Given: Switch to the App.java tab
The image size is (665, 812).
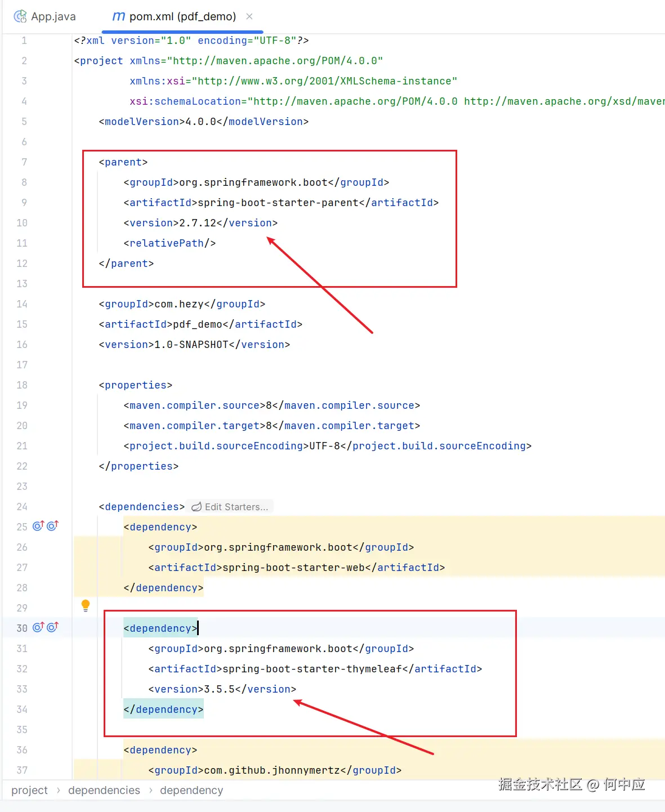Looking at the screenshot, I should coord(45,16).
